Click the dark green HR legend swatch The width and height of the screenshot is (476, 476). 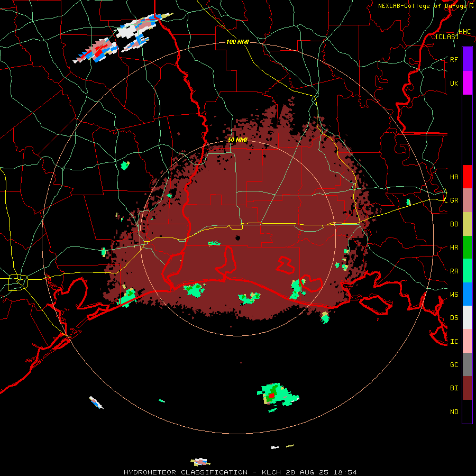point(467,248)
